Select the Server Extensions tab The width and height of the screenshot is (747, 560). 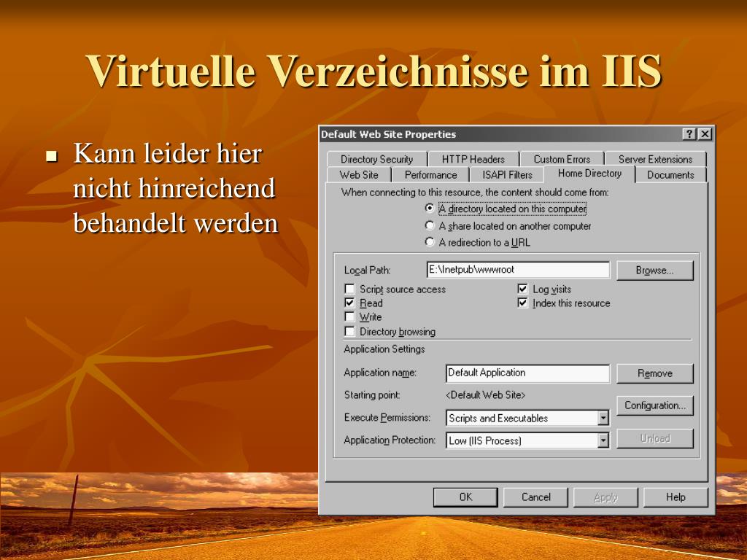click(655, 159)
